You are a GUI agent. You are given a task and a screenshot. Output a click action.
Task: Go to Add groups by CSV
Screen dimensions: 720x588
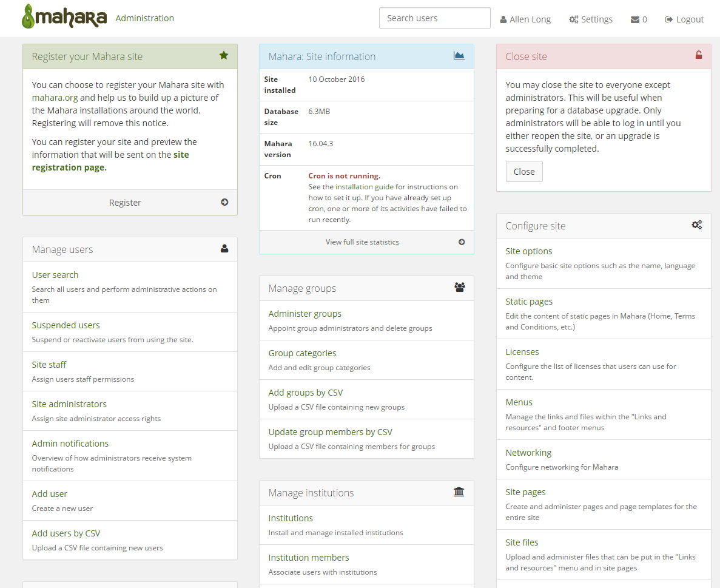point(306,393)
